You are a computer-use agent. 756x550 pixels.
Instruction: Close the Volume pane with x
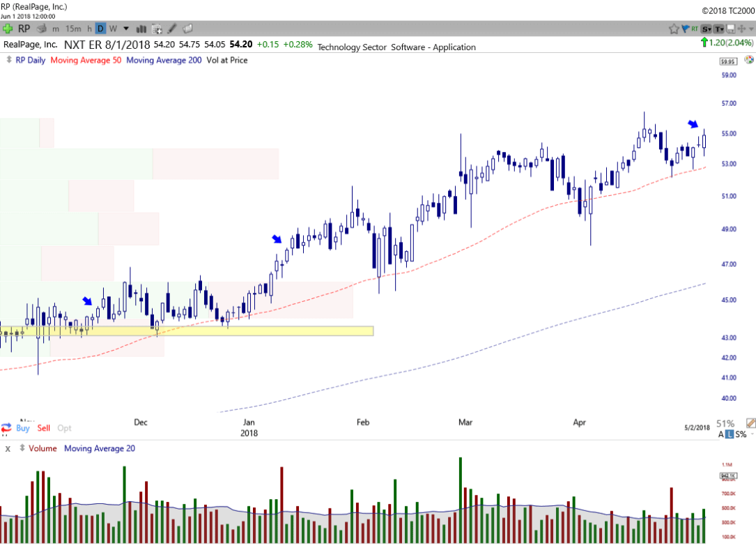(x=8, y=449)
